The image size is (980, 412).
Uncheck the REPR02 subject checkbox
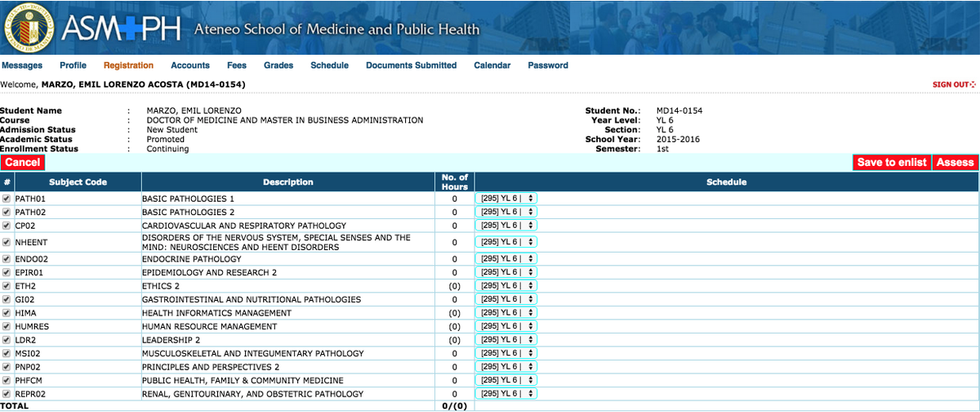(x=7, y=393)
